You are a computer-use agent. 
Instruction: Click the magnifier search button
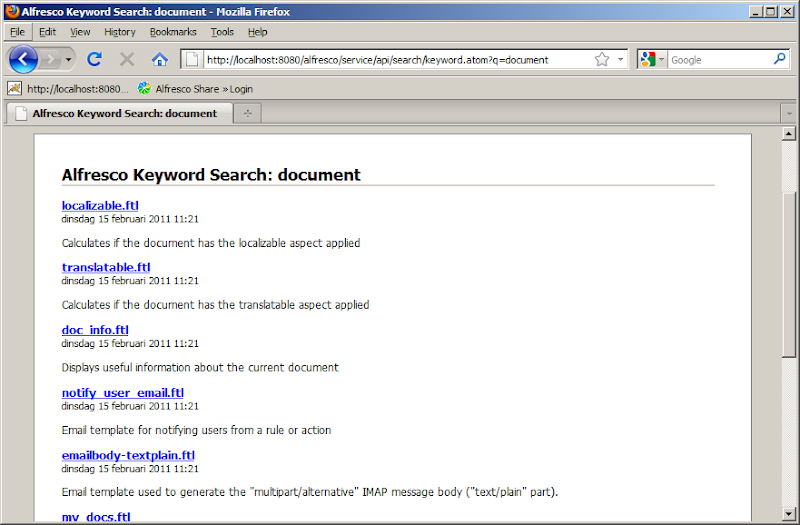tap(780, 59)
